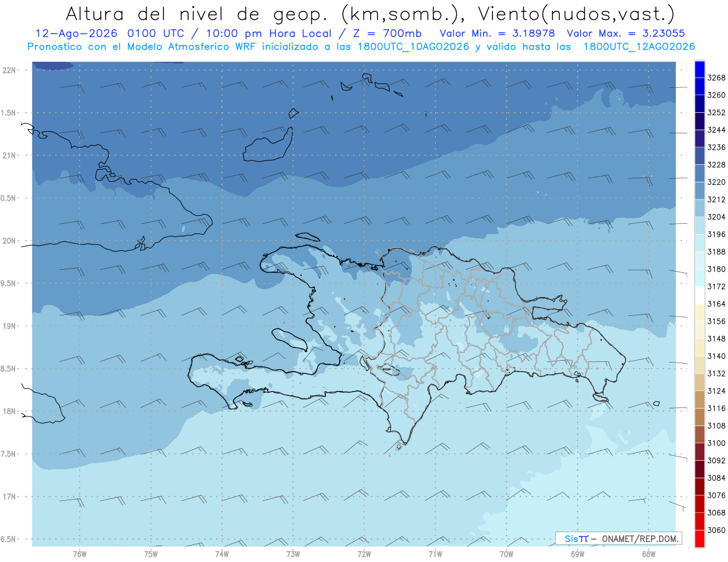728x562 pixels.
Task: Click the 3252 legend value
Action: pos(716,113)
